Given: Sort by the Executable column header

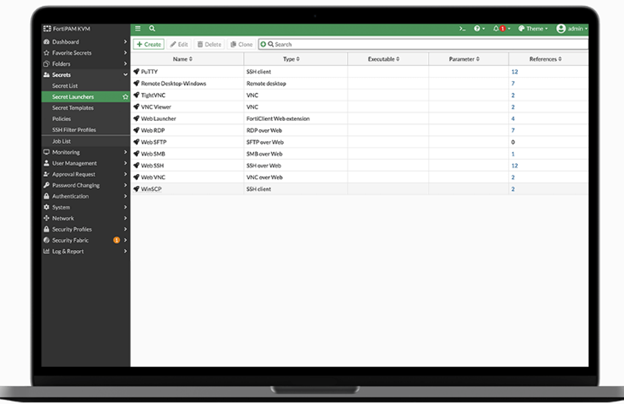Looking at the screenshot, I should click(x=384, y=59).
